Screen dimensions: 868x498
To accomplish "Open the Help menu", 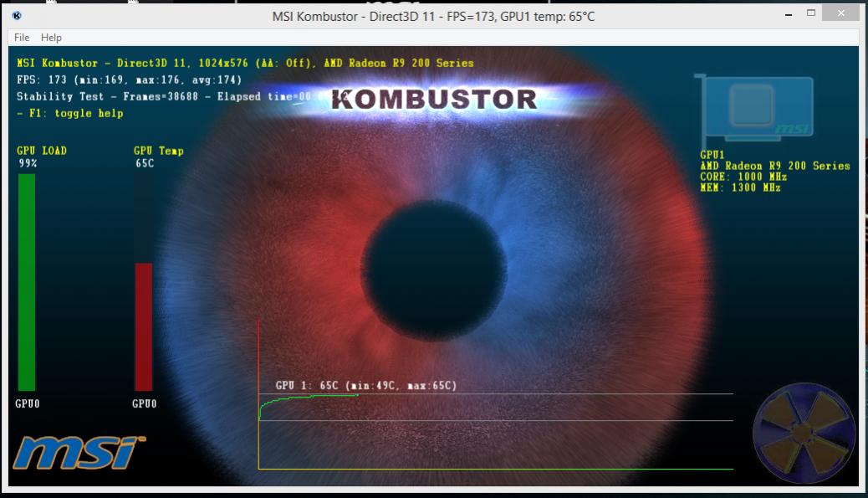I will pyautogui.click(x=51, y=38).
